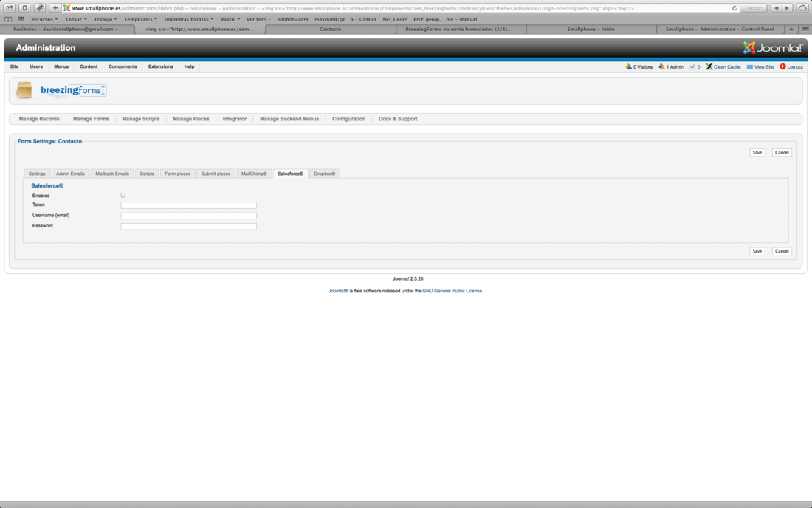Open the Components menu
The width and height of the screenshot is (812, 508).
[123, 66]
